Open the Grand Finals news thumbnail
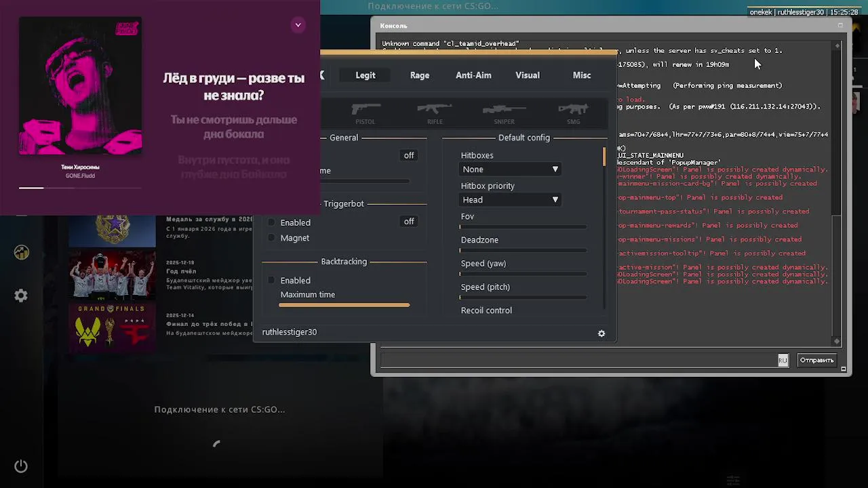This screenshot has width=868, height=488. (112, 327)
